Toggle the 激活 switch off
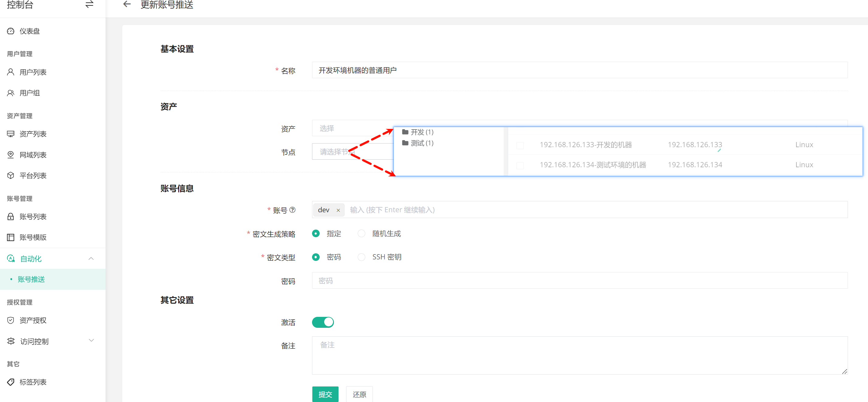This screenshot has width=868, height=402. [323, 322]
